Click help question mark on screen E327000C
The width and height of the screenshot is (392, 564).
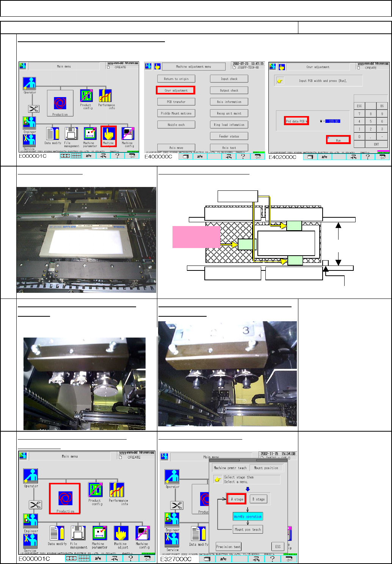(x=272, y=559)
